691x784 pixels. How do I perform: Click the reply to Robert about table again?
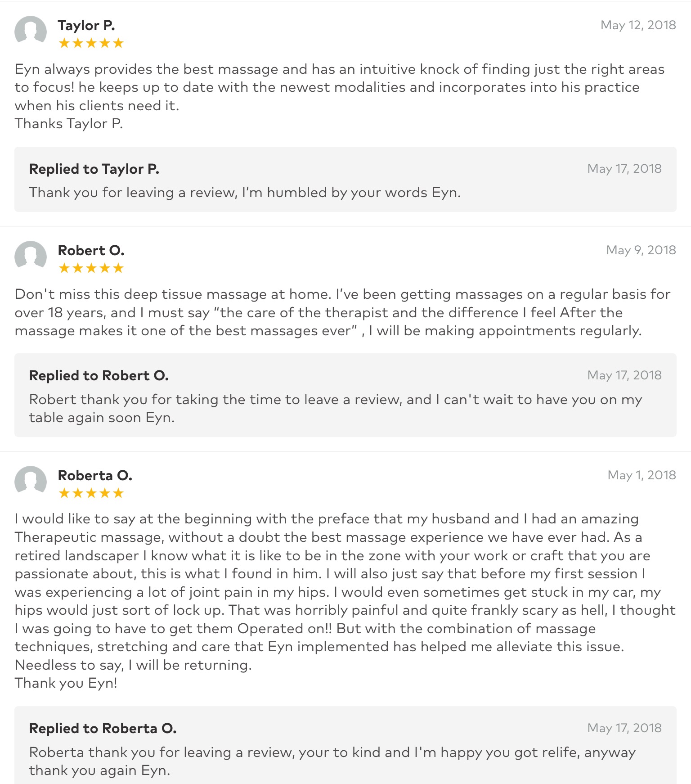click(x=335, y=409)
